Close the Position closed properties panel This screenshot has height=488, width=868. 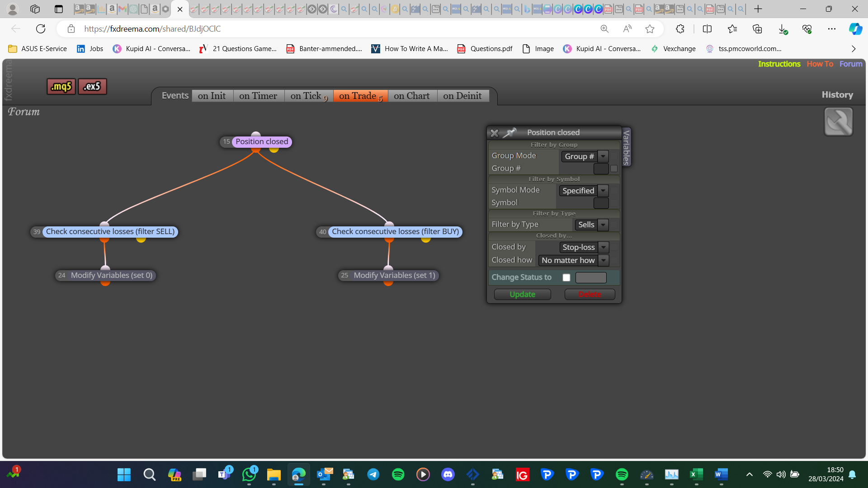(494, 133)
